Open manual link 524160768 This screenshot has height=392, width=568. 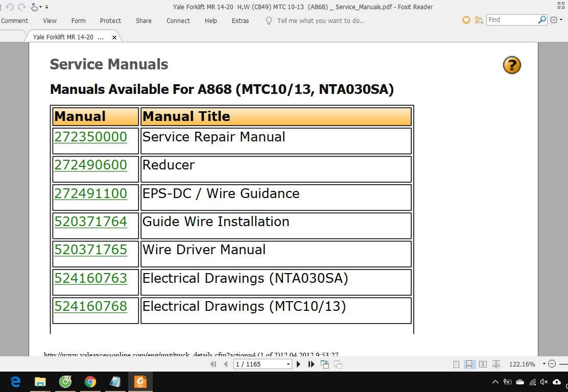[x=90, y=306]
